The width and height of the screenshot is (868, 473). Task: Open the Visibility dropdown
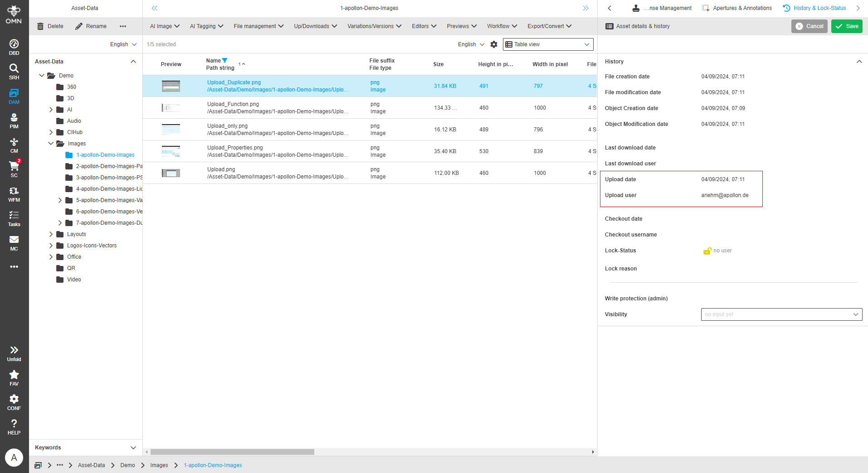[x=781, y=314]
